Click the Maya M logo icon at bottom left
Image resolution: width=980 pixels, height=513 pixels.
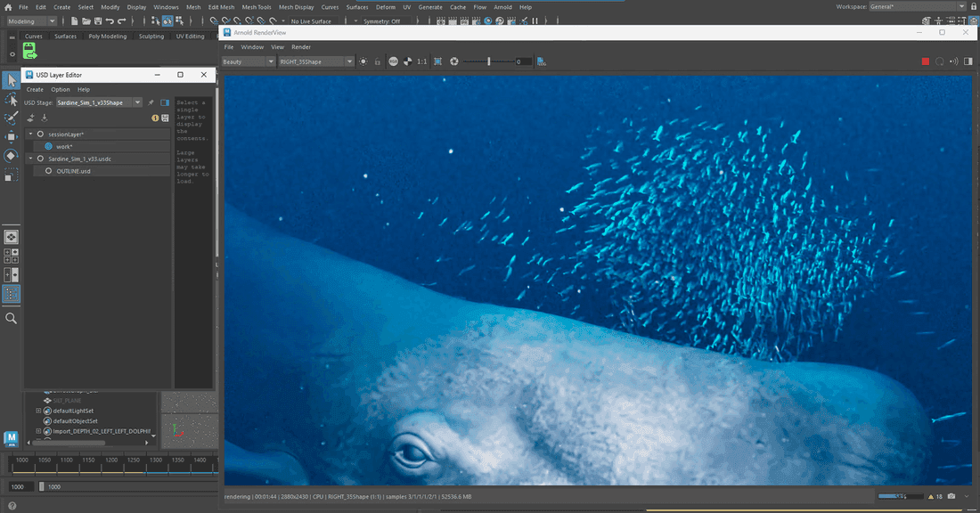[11, 439]
